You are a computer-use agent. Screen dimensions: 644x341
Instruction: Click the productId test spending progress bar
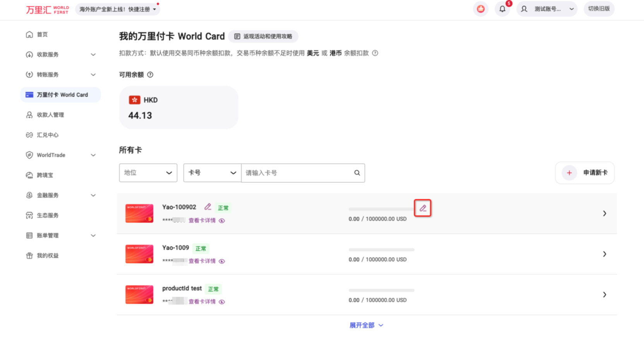[382, 290]
